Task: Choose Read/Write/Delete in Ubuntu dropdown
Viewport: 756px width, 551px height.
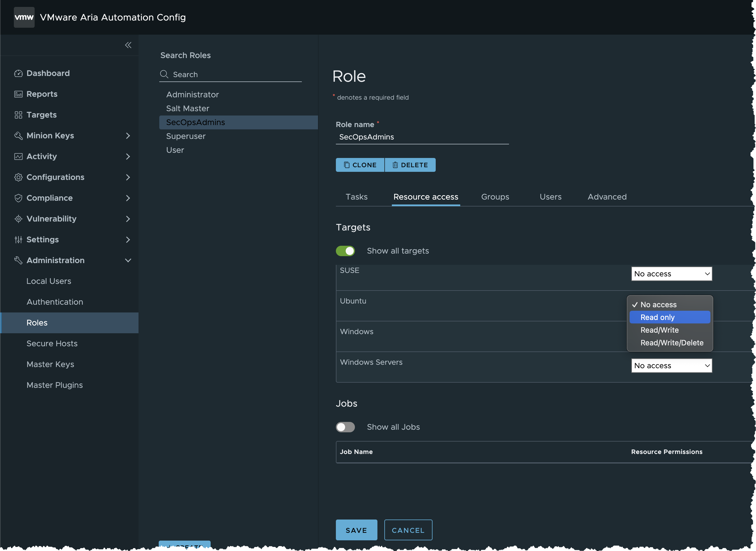Action: [x=670, y=342]
